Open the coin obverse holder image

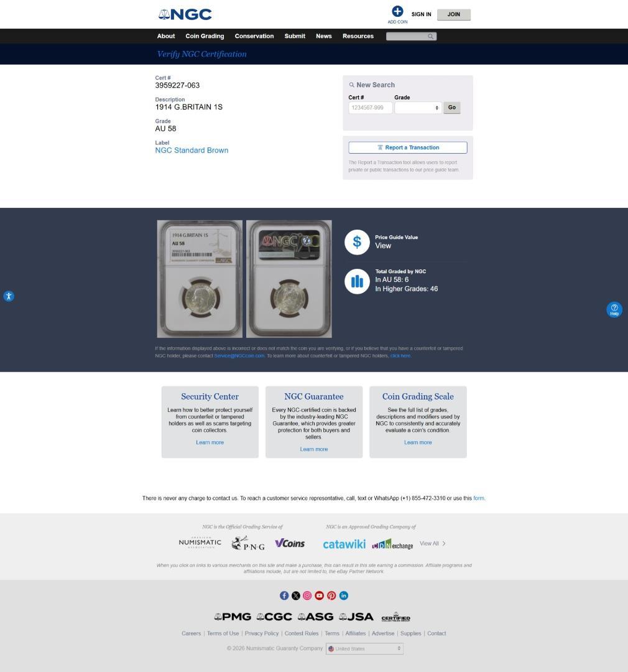[200, 279]
